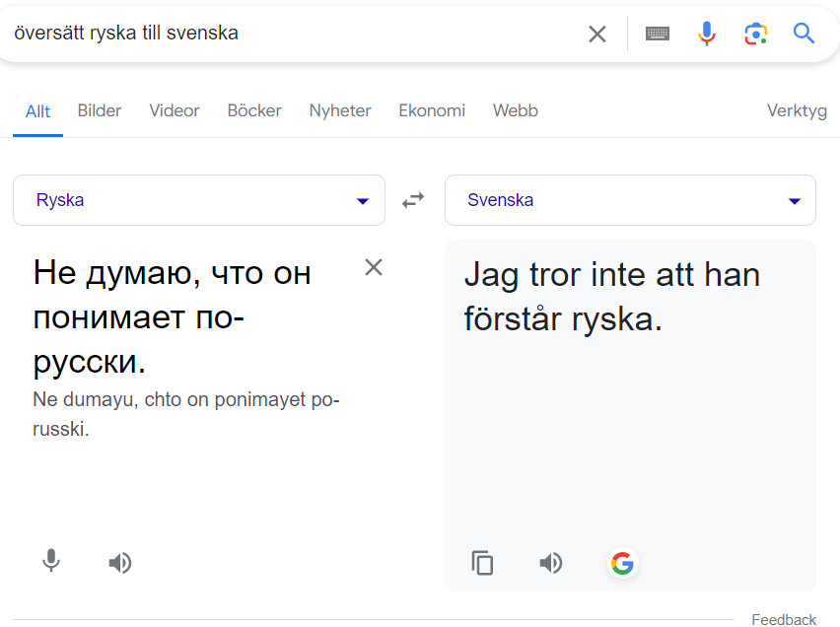Image resolution: width=840 pixels, height=627 pixels.
Task: Open the Verktyg options
Action: [x=797, y=110]
